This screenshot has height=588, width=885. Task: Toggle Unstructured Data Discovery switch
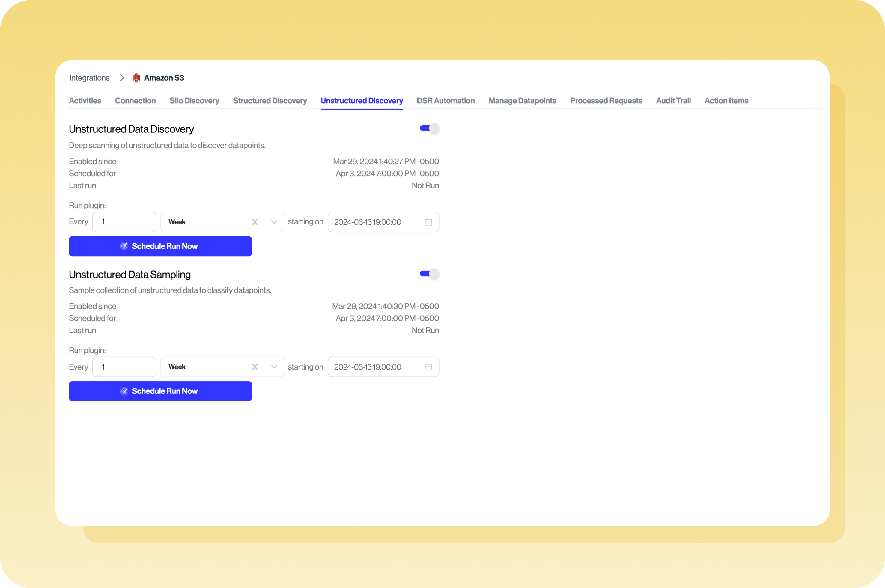click(429, 128)
